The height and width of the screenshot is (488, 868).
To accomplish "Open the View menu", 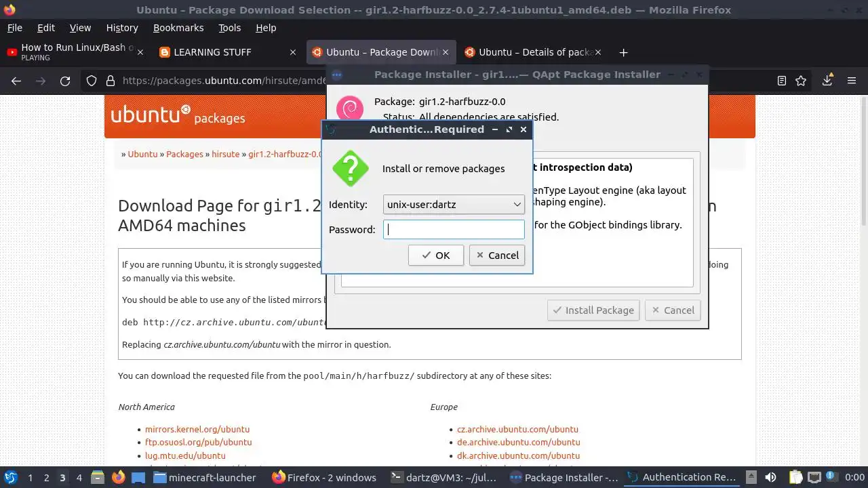I will click(x=80, y=28).
